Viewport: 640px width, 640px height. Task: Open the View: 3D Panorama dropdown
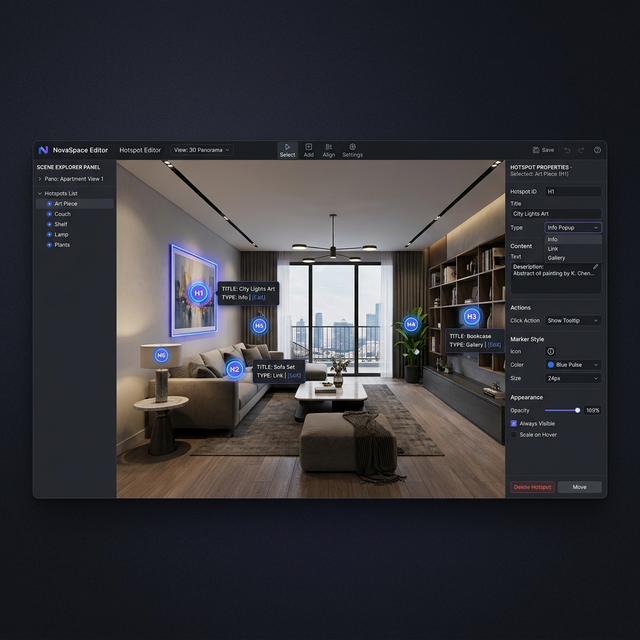202,150
